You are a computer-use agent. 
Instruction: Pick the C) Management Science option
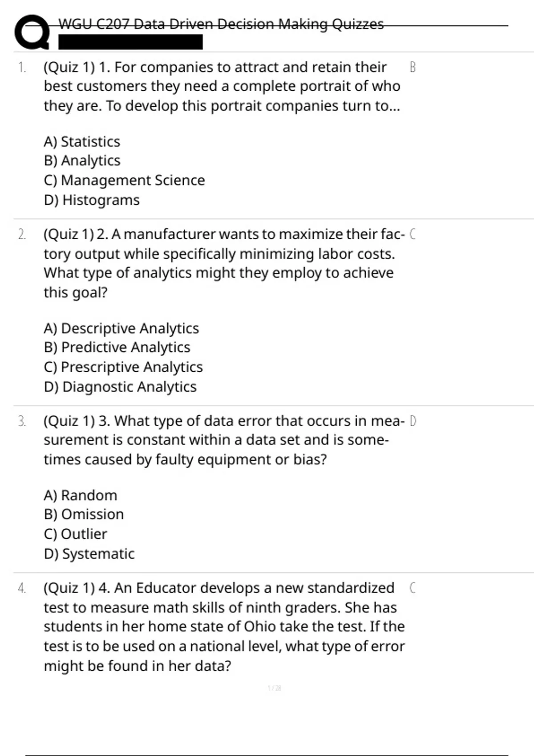124,180
